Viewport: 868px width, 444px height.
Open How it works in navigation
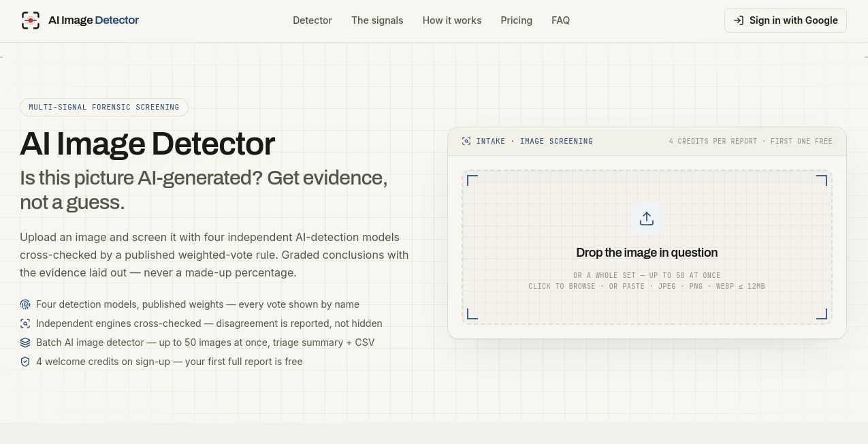452,20
